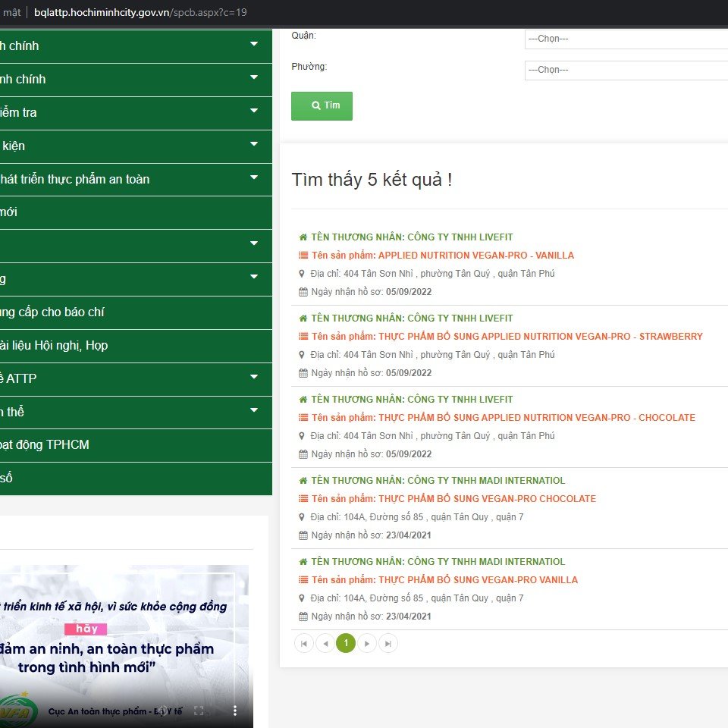Click list icon beside BỔ SUNG VEGAN-PRO VANILLA
The width and height of the screenshot is (728, 728).
click(303, 580)
